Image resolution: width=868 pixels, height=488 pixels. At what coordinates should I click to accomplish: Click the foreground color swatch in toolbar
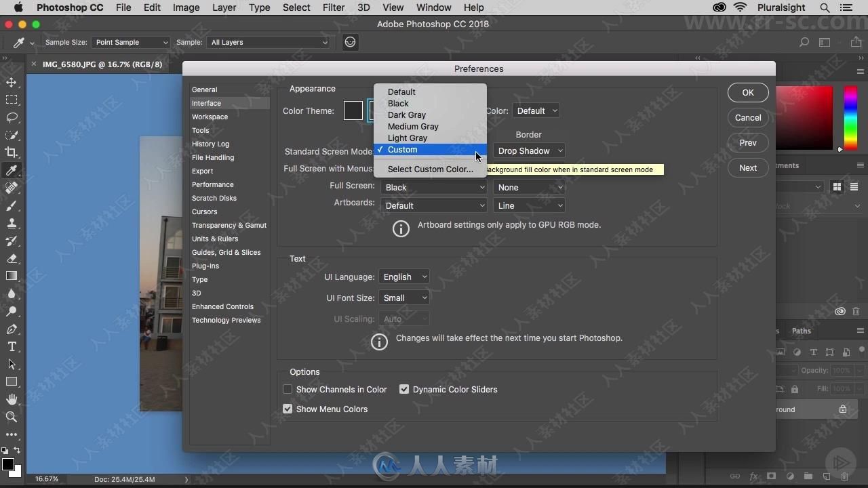(x=7, y=464)
